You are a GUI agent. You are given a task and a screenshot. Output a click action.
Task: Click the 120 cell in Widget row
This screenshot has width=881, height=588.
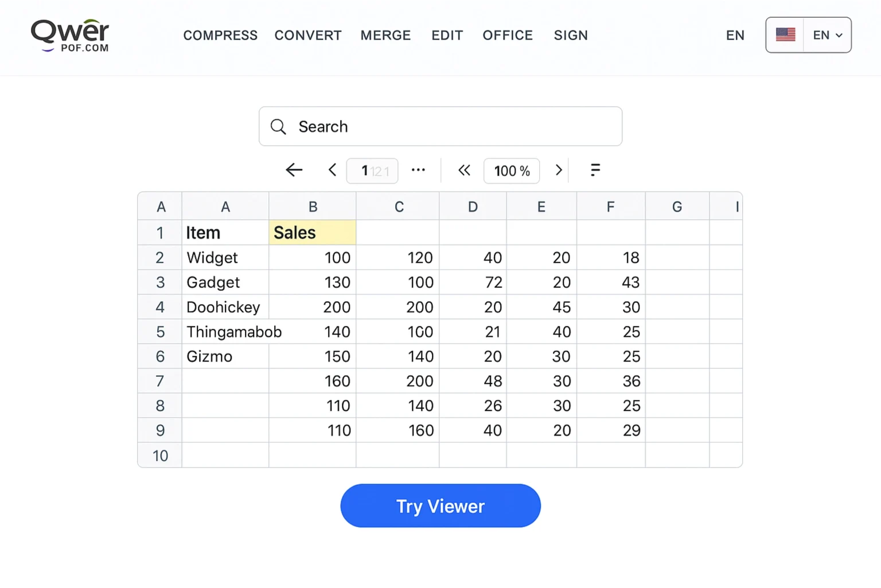(x=398, y=258)
